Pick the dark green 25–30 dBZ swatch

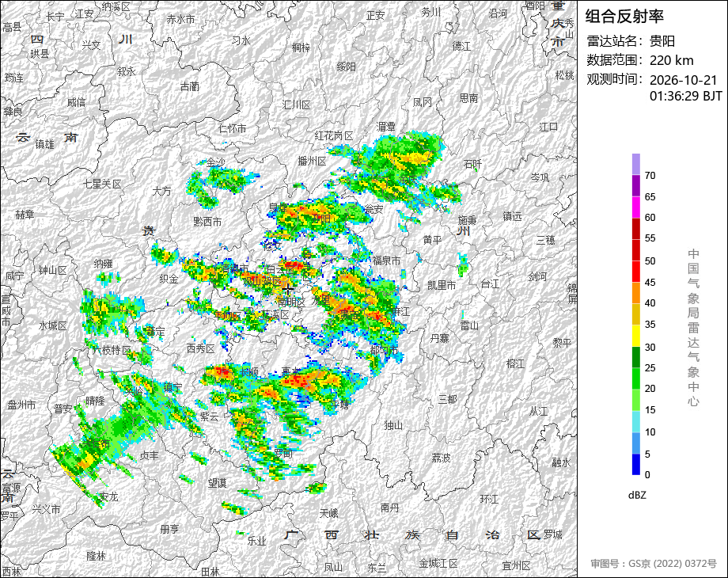(635, 357)
